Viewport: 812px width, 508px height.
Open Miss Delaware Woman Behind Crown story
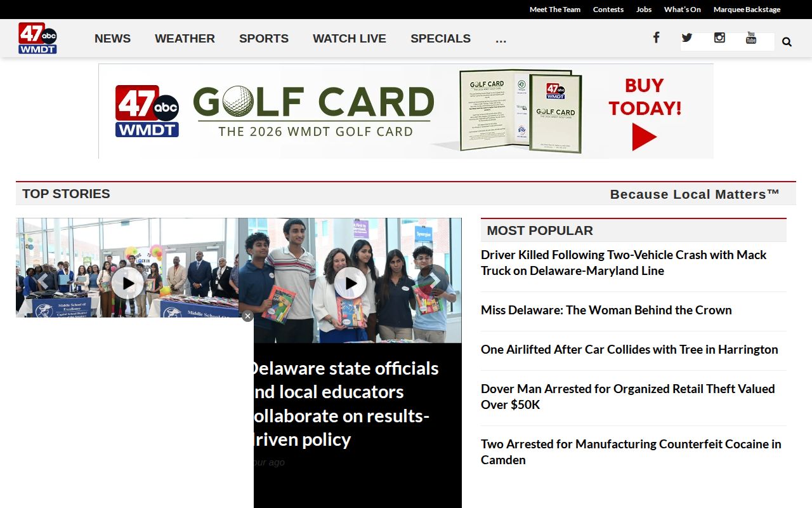(606, 310)
